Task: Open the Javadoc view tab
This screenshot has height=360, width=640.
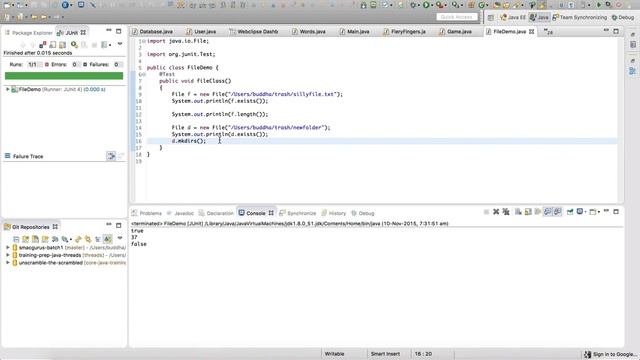Action: 180,213
